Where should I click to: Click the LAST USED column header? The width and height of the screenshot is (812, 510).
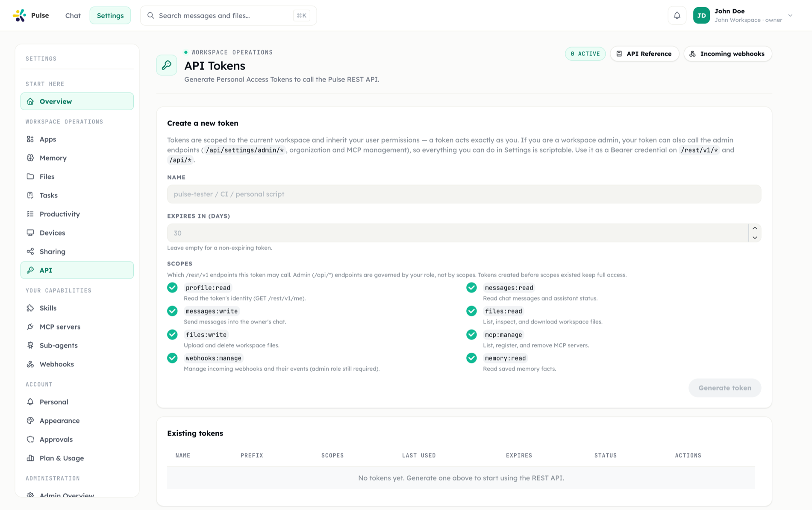[x=419, y=456]
